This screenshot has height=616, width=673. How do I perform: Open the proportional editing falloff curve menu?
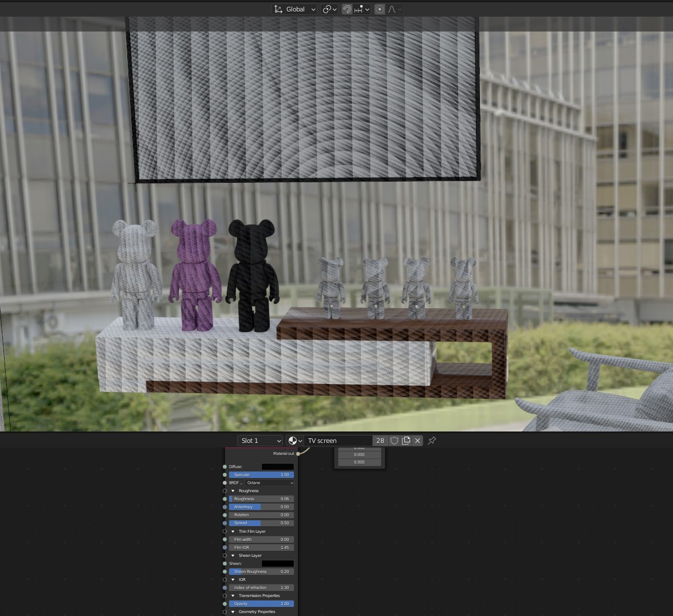point(395,9)
